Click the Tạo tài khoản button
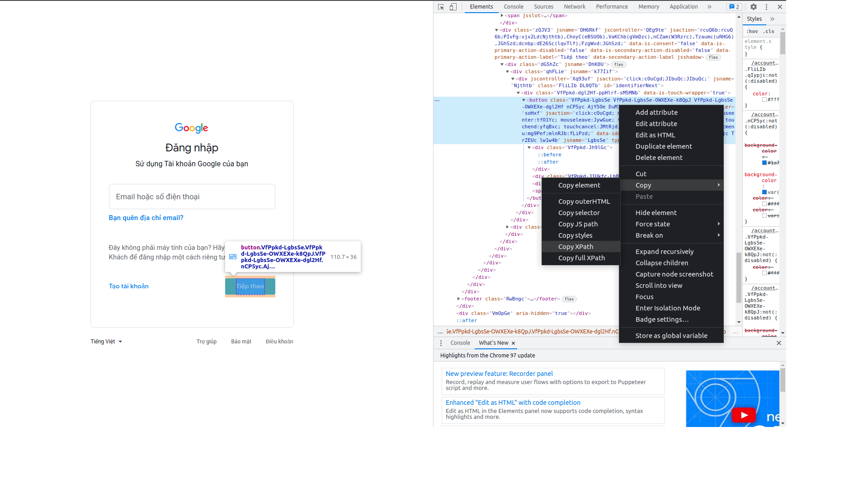This screenshot has width=868, height=488. point(128,286)
